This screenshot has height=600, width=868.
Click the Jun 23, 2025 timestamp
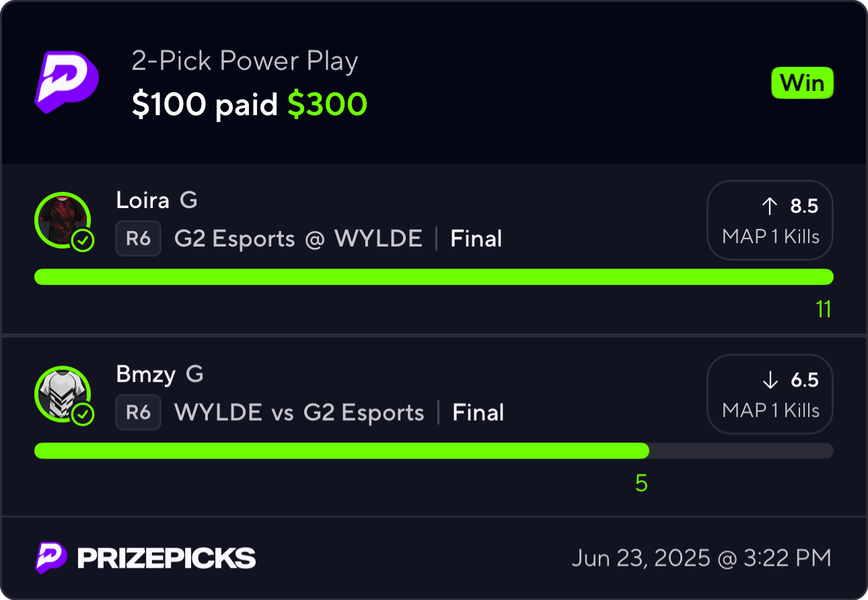(701, 558)
